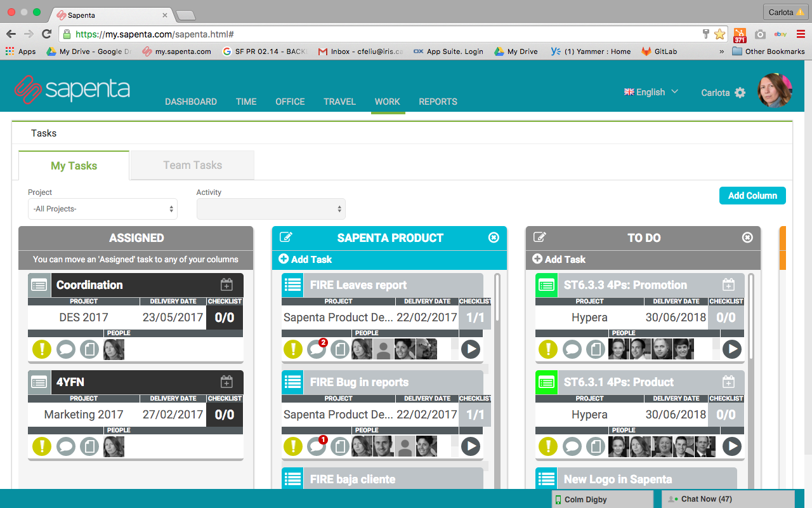Click the calendar icon on 4YFN card
This screenshot has height=508, width=812.
pyautogui.click(x=226, y=382)
